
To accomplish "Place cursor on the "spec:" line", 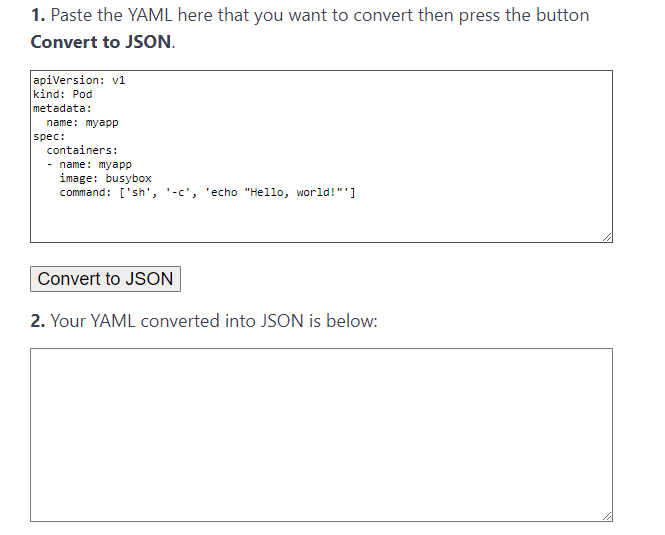I will [49, 136].
